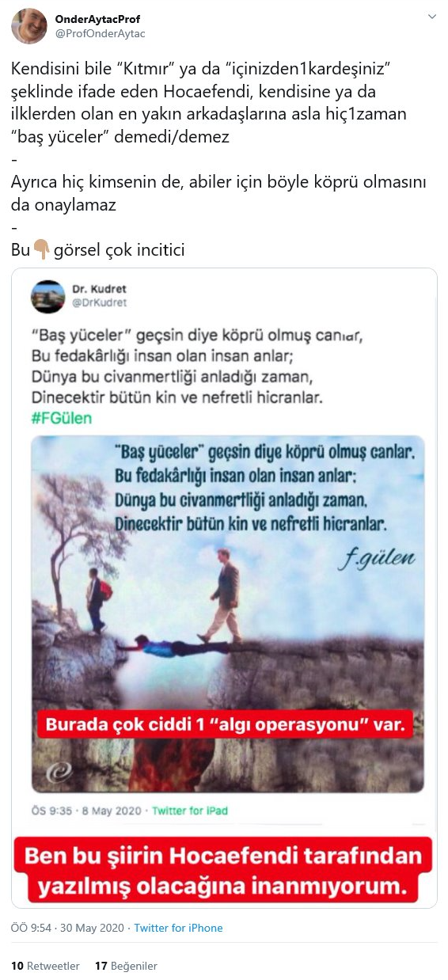Open the OnderAytacProf display name
Screen dimensions: 448x980
pyautogui.click(x=98, y=19)
